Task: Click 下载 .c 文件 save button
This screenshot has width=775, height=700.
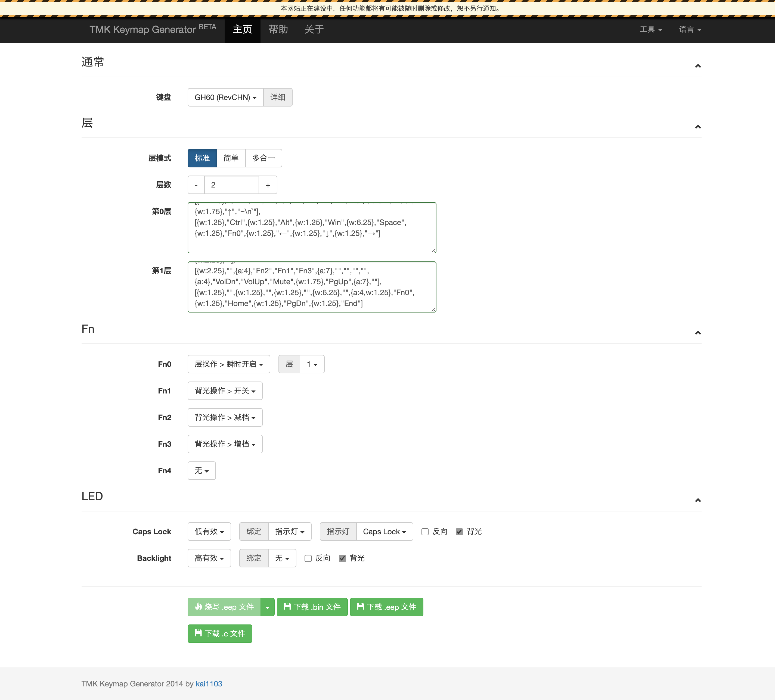Action: click(x=219, y=633)
